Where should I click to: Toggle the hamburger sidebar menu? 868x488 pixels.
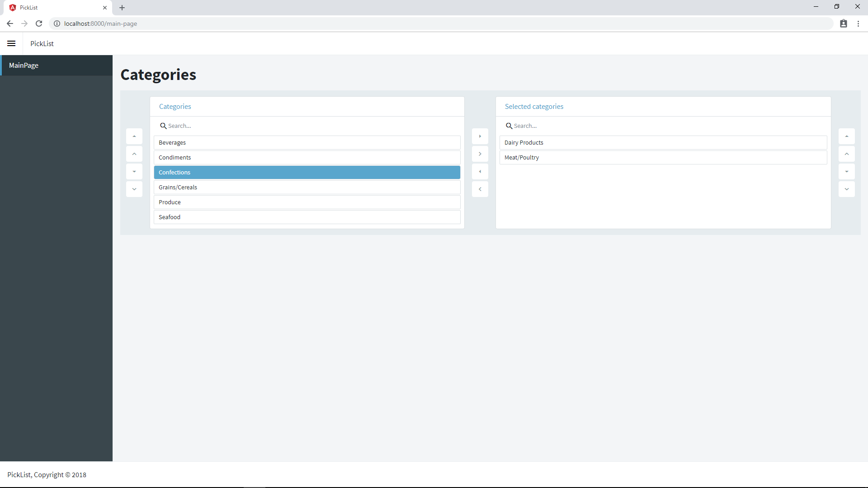click(x=11, y=43)
